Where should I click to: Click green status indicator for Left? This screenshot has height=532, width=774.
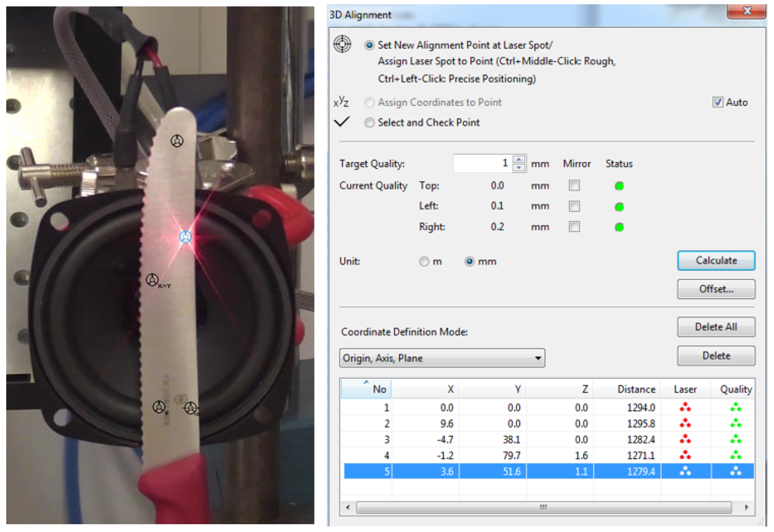tap(619, 207)
